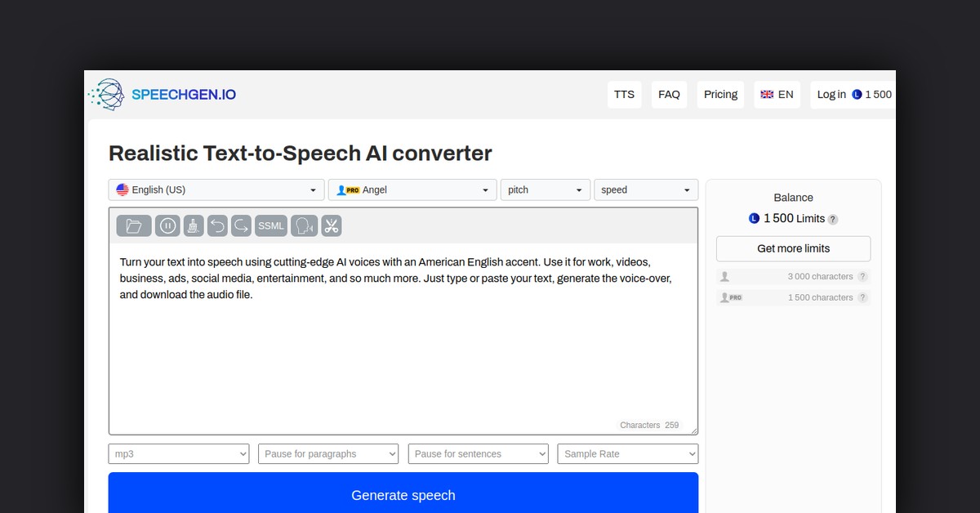Go to the FAQ page
The width and height of the screenshot is (980, 513).
669,95
